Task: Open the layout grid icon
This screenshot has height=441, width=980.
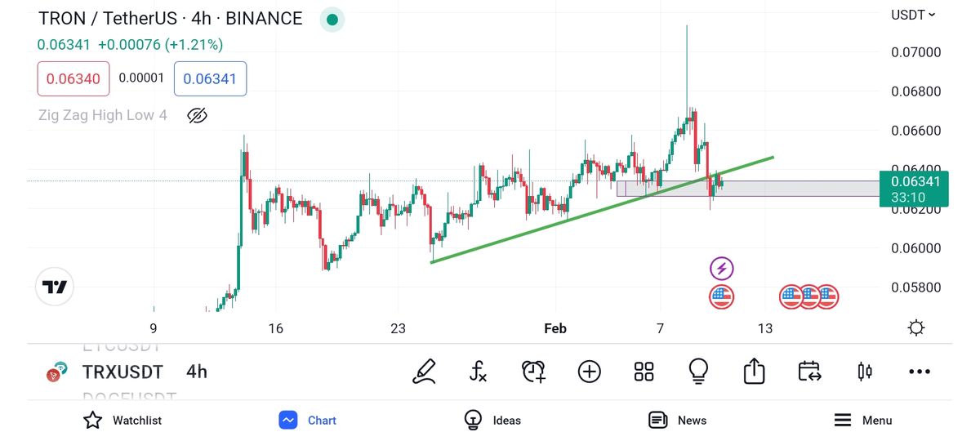Action: tap(644, 372)
